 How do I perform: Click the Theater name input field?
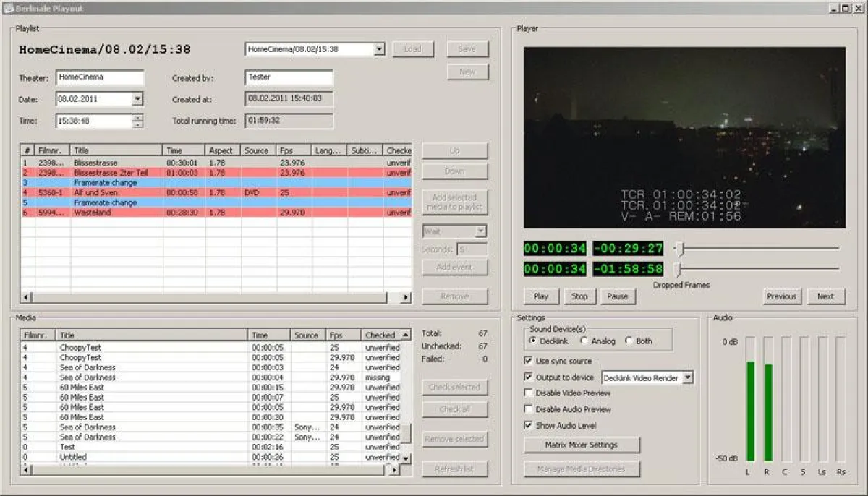click(100, 77)
